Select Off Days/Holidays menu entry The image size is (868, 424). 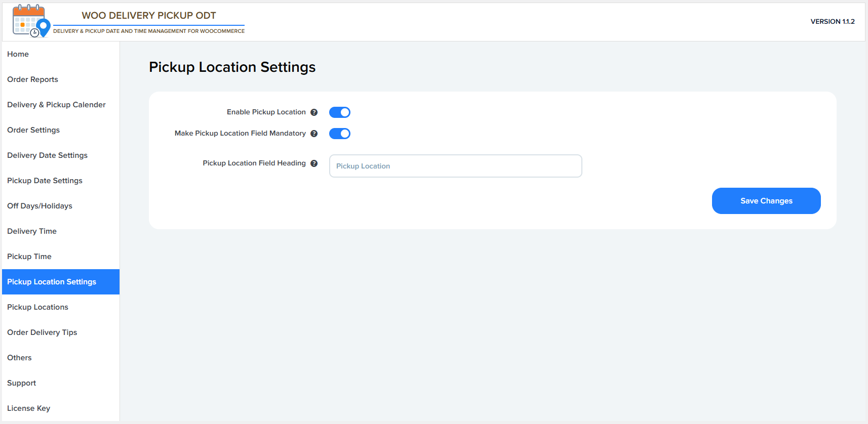(x=40, y=206)
